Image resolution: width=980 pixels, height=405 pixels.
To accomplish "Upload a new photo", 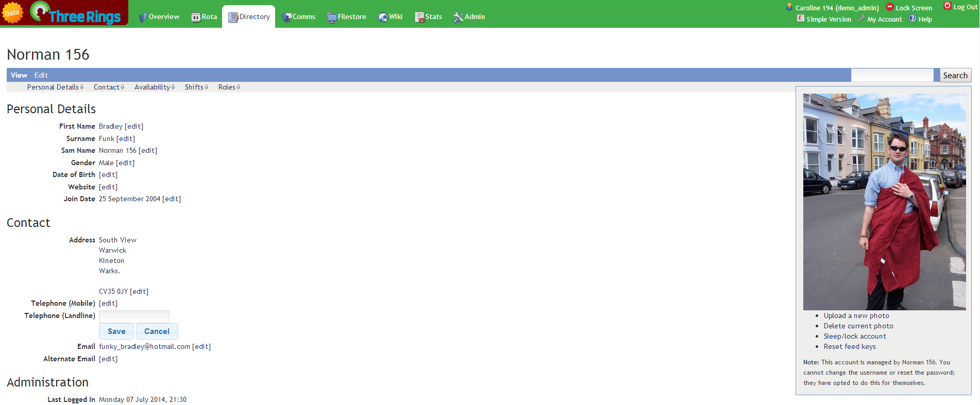I will click(x=856, y=315).
